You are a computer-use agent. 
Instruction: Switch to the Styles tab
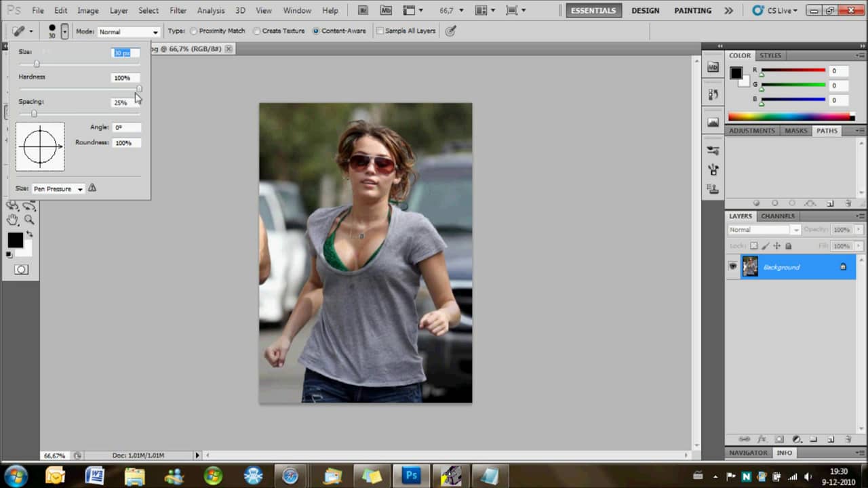[770, 56]
